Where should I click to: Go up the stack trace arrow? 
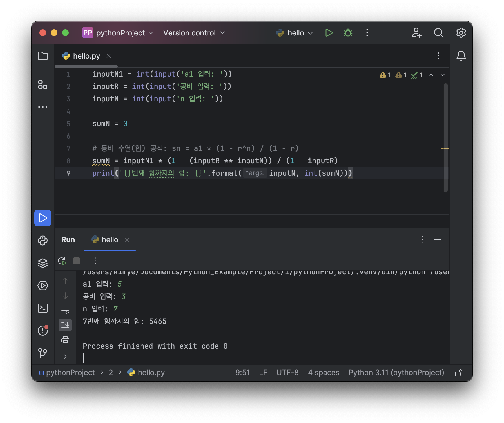coord(65,281)
